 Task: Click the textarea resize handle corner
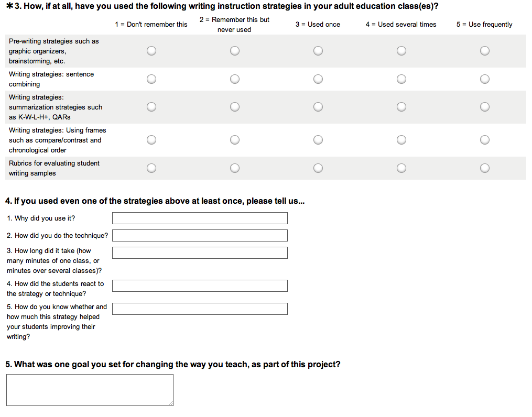click(170, 403)
